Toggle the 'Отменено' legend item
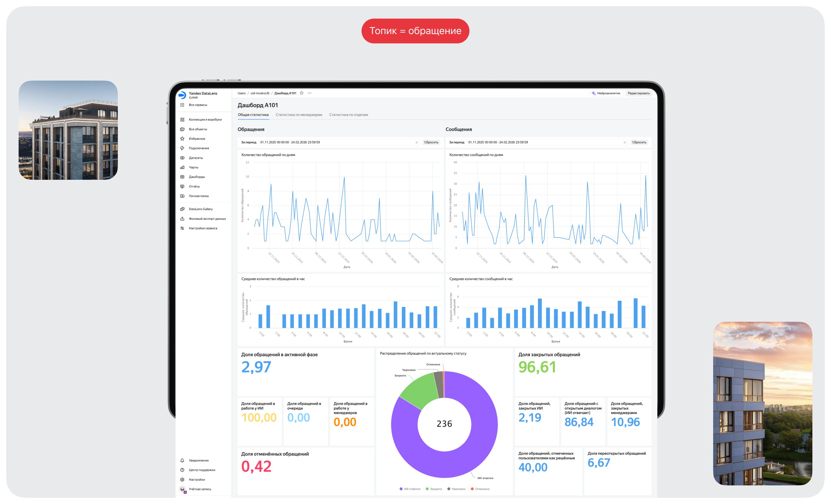 [480, 489]
